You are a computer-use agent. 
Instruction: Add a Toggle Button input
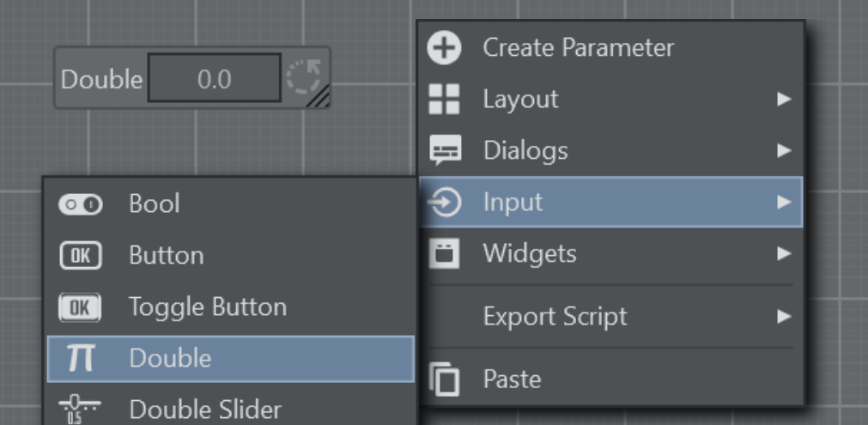pyautogui.click(x=207, y=307)
